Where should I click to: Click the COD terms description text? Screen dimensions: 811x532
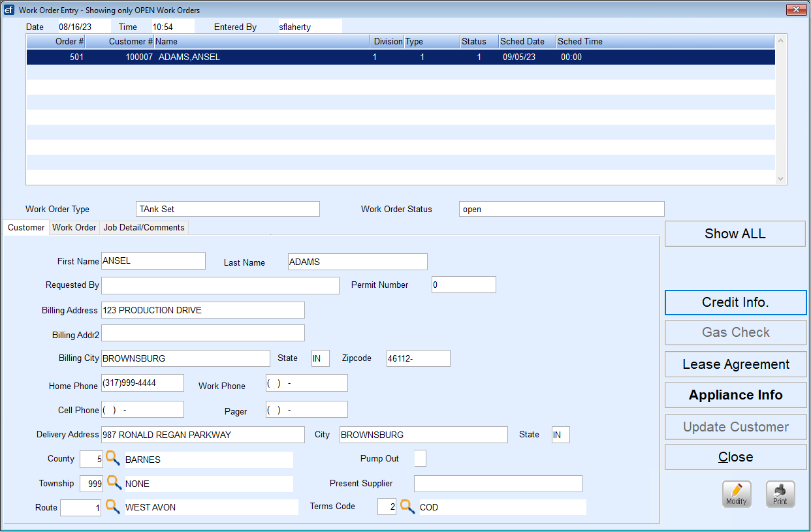429,507
